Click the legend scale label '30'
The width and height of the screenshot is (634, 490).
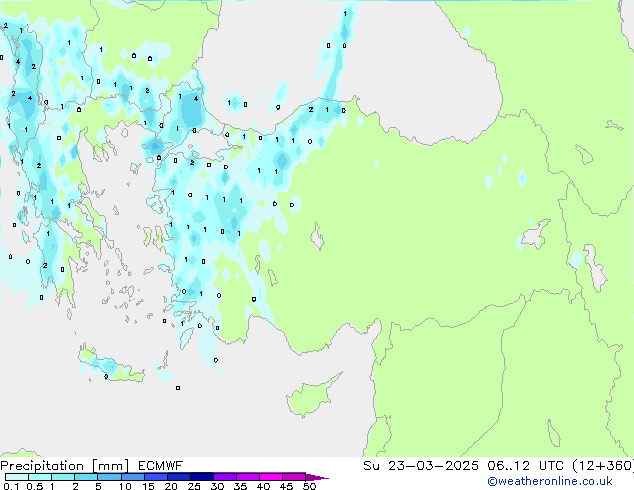217,486
